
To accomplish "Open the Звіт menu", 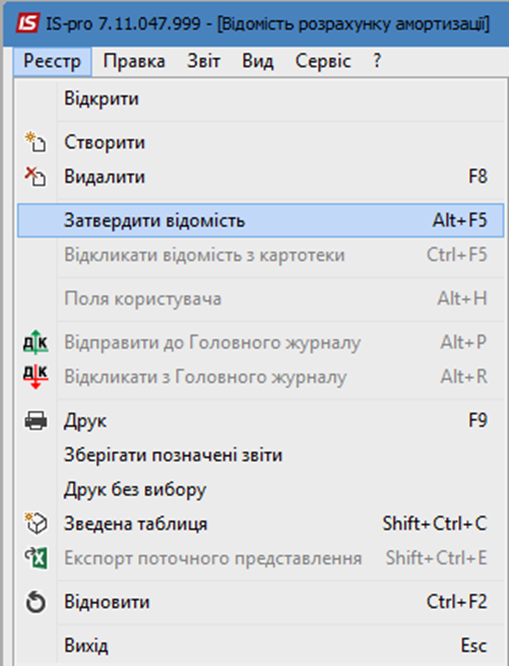I will (x=204, y=62).
